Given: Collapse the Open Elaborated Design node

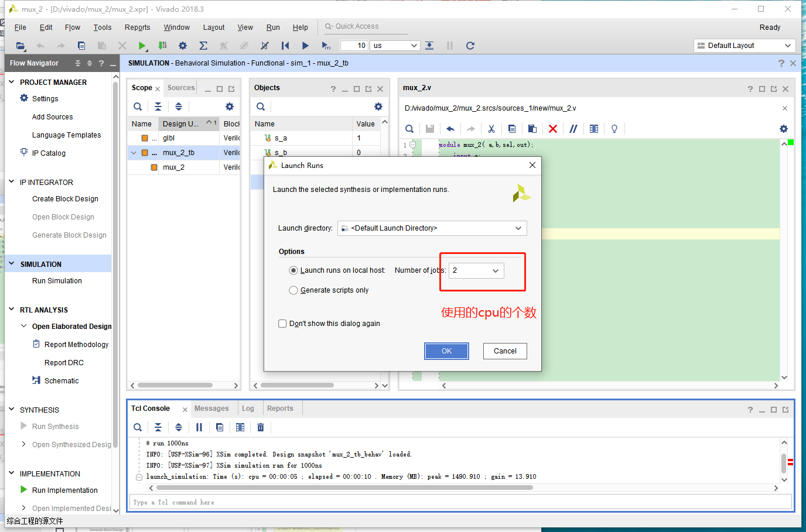Looking at the screenshot, I should [x=23, y=326].
